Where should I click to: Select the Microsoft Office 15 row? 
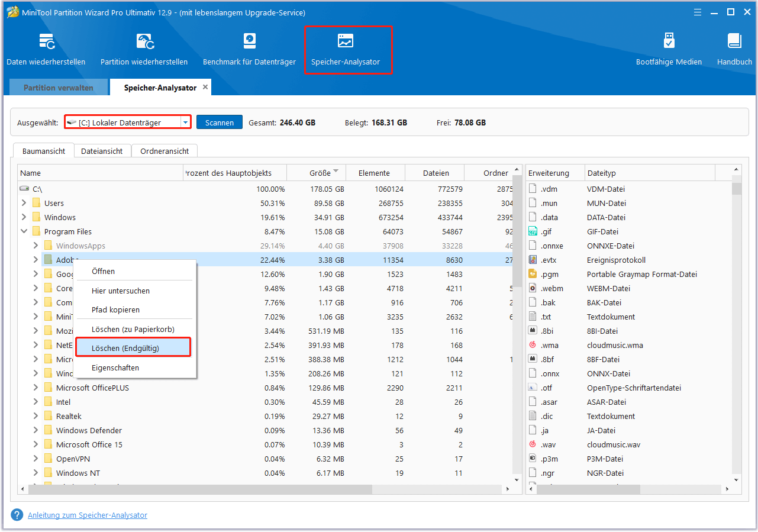tap(265, 444)
